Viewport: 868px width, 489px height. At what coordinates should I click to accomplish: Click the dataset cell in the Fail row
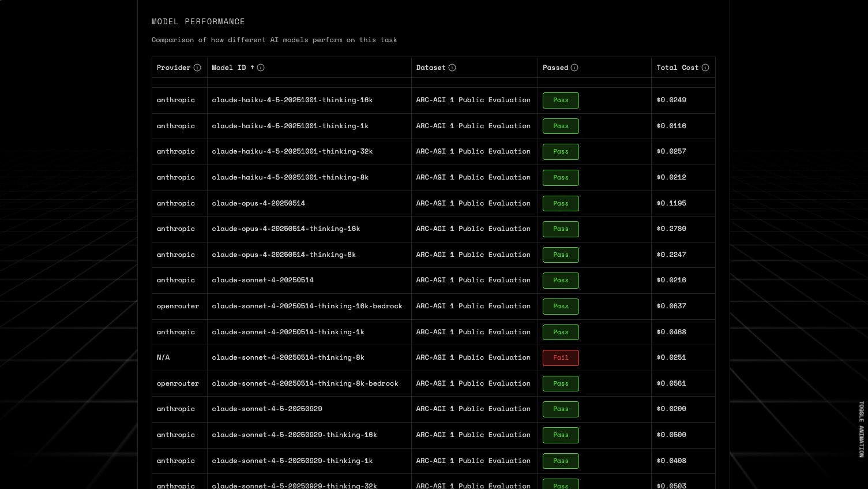pos(474,357)
